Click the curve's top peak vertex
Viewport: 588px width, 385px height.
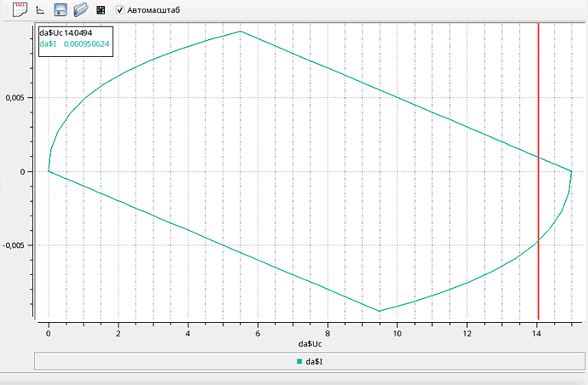240,32
